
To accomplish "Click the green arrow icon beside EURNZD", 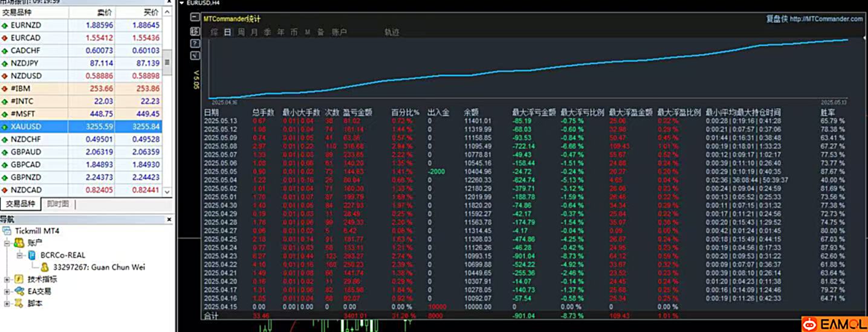I will point(5,25).
